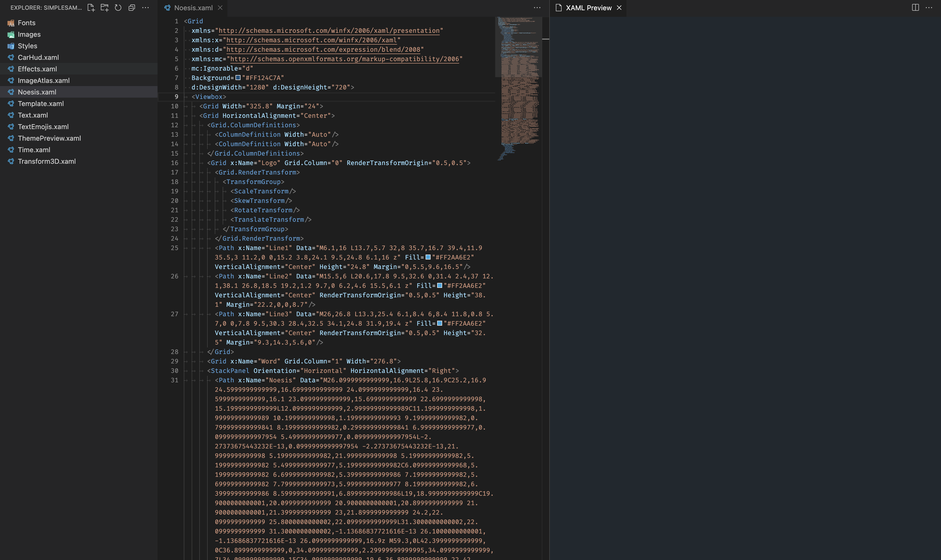Select line number 16 in the gutter
The width and height of the screenshot is (941, 560).
pos(174,163)
